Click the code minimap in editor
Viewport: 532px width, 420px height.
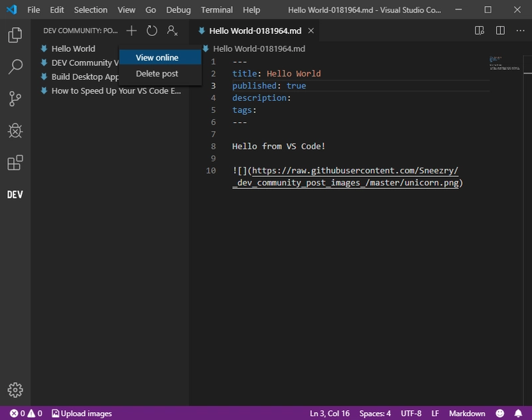pyautogui.click(x=504, y=63)
